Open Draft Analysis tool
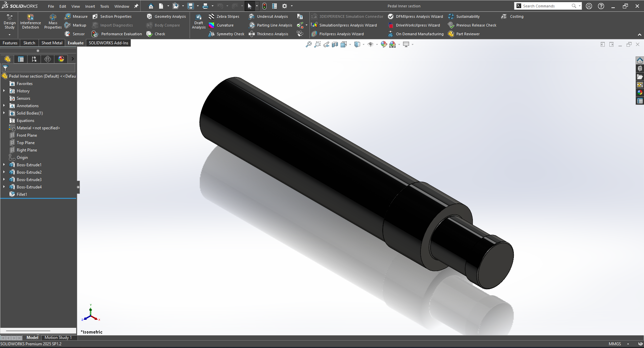Viewport: 644px width, 348px height. 199,21
